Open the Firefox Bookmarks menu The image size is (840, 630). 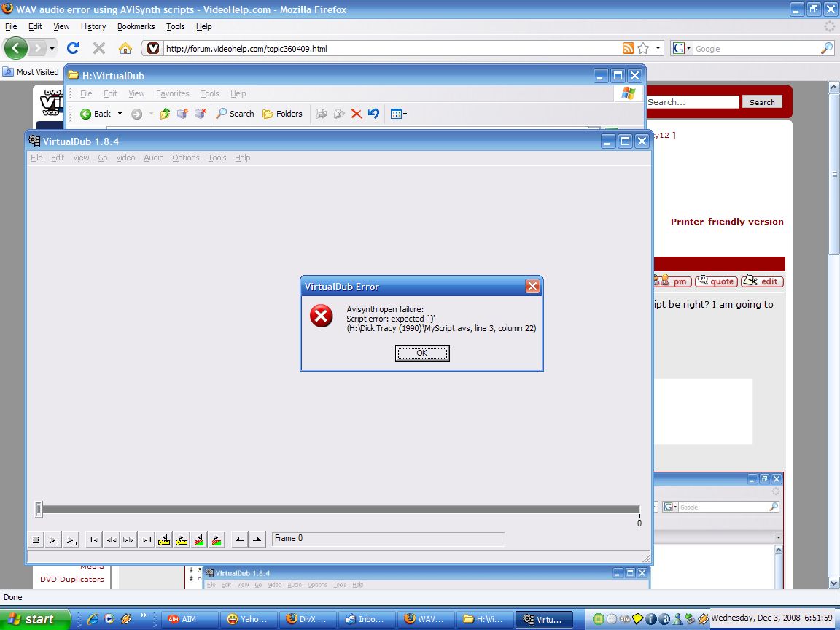pos(136,26)
